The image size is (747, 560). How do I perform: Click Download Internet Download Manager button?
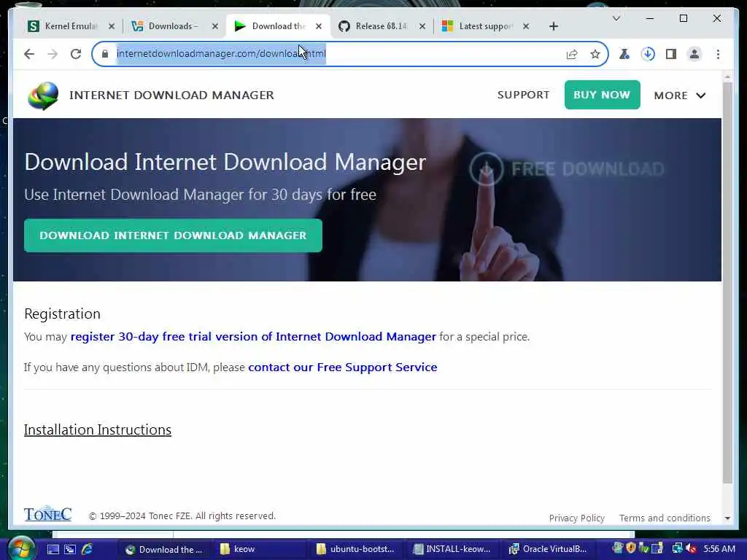tap(173, 236)
